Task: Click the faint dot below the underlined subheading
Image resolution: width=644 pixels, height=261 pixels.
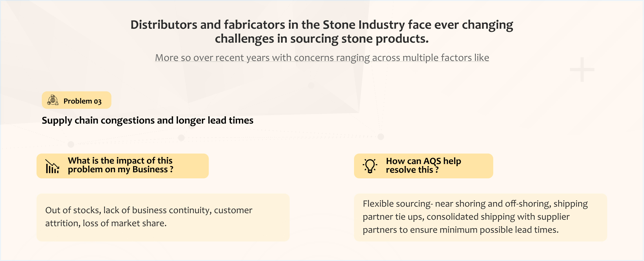Action: pyautogui.click(x=311, y=86)
